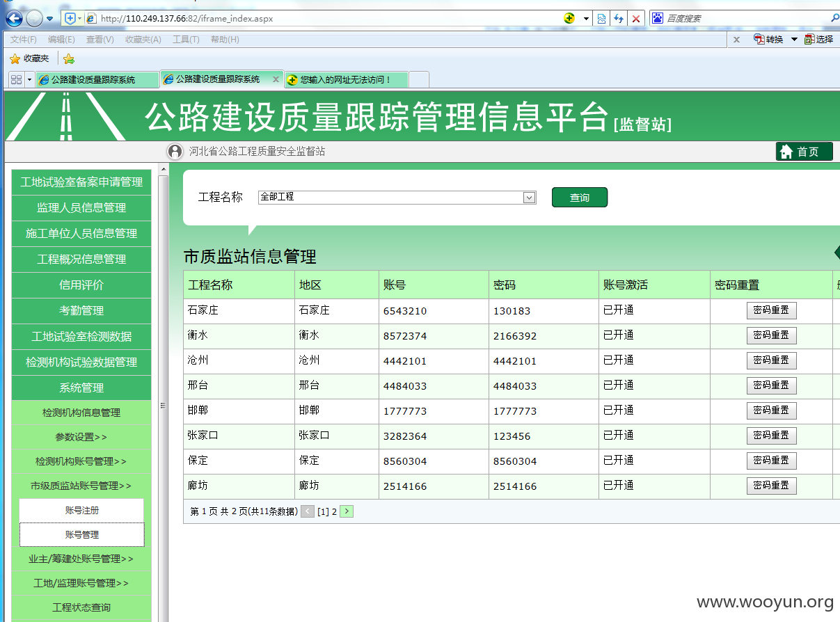Screen dimensions: 840x622
Task: Open the 收藏夹(A) menu
Action: pos(143,40)
